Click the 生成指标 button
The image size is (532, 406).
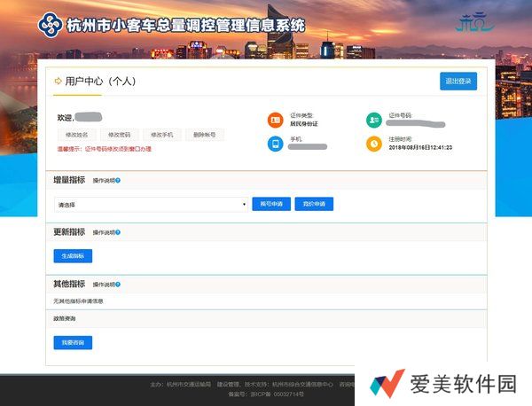[x=73, y=256]
